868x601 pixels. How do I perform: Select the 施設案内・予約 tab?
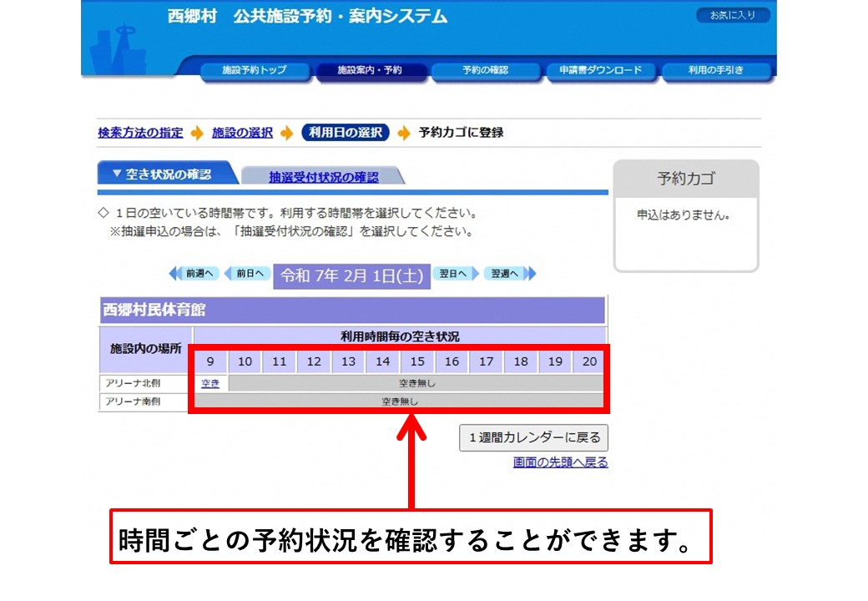pos(370,70)
